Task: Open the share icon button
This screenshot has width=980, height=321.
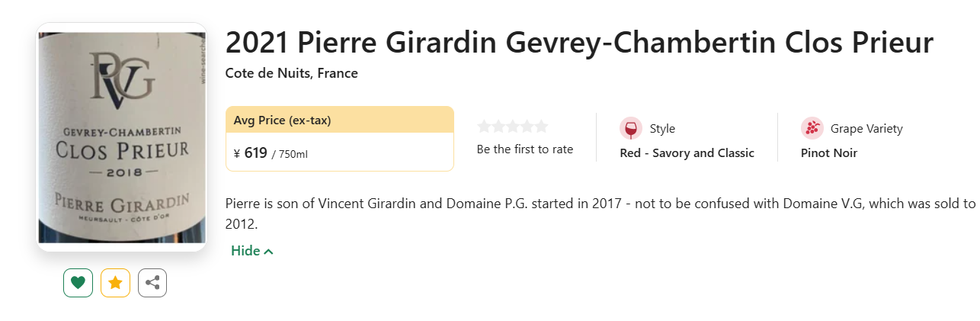Action: 152,283
